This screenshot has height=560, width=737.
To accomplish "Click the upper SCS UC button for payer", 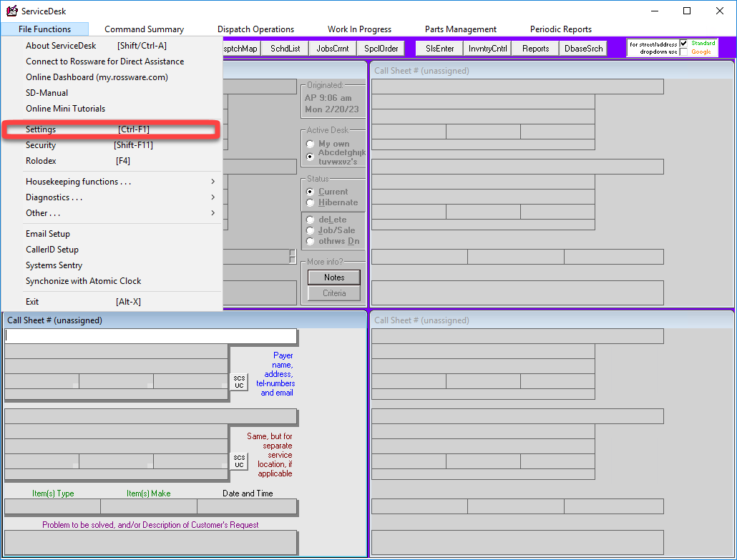I will point(239,382).
